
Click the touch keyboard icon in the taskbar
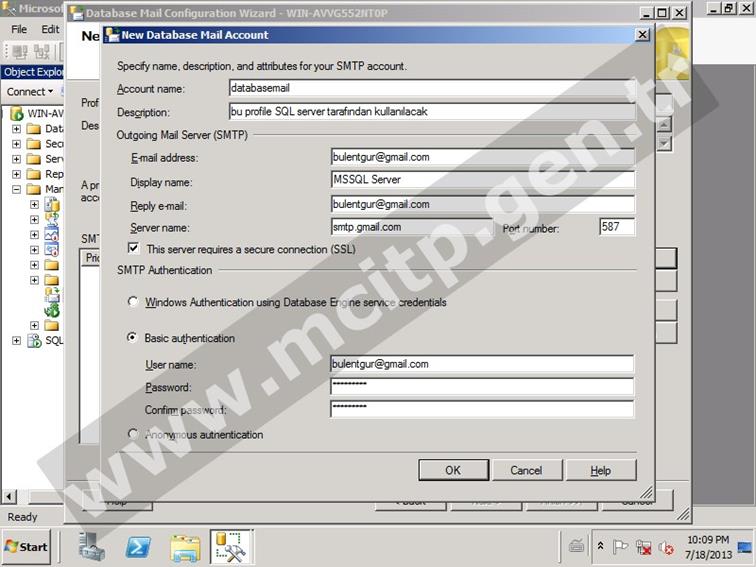click(x=576, y=546)
